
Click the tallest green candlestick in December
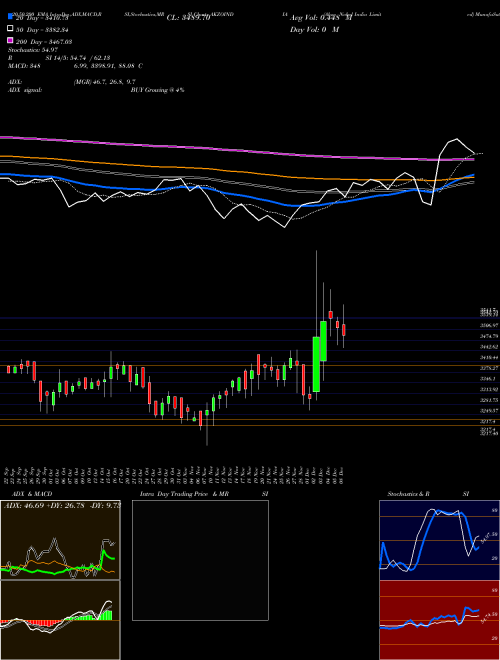pyautogui.click(x=316, y=364)
